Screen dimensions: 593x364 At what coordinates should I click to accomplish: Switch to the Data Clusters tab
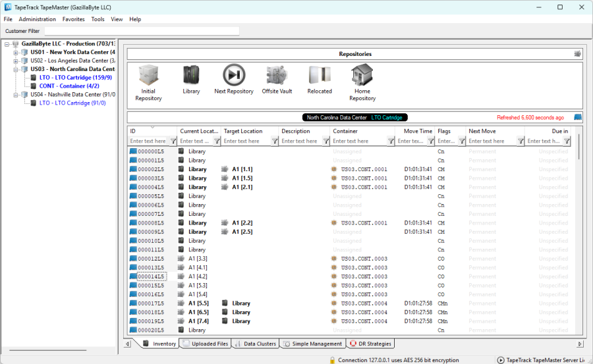tap(256, 344)
